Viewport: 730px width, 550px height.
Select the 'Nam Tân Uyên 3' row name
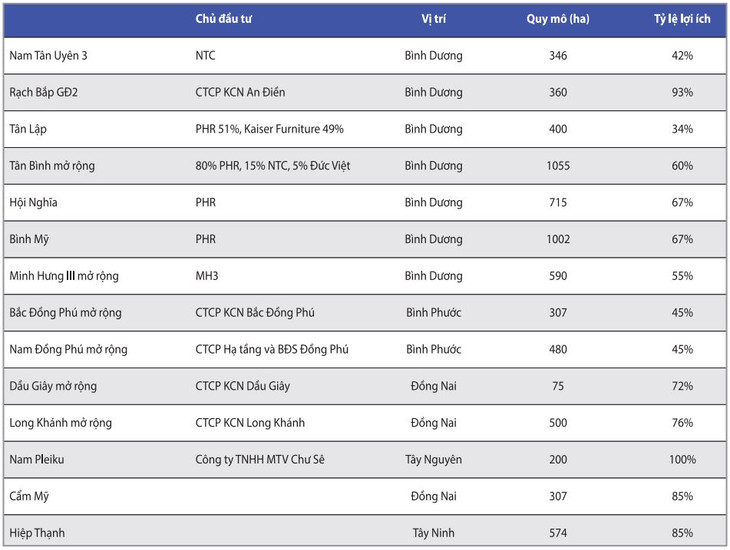(48, 56)
